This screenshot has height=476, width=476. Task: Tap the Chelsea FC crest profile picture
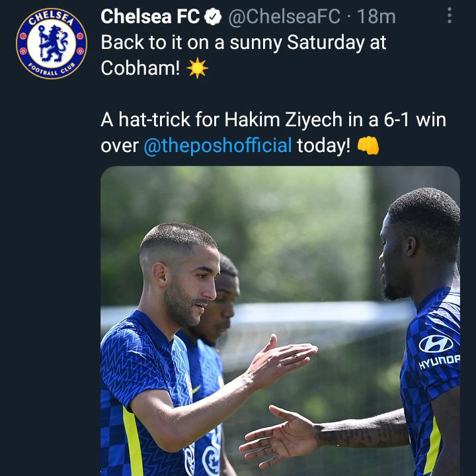click(x=52, y=44)
